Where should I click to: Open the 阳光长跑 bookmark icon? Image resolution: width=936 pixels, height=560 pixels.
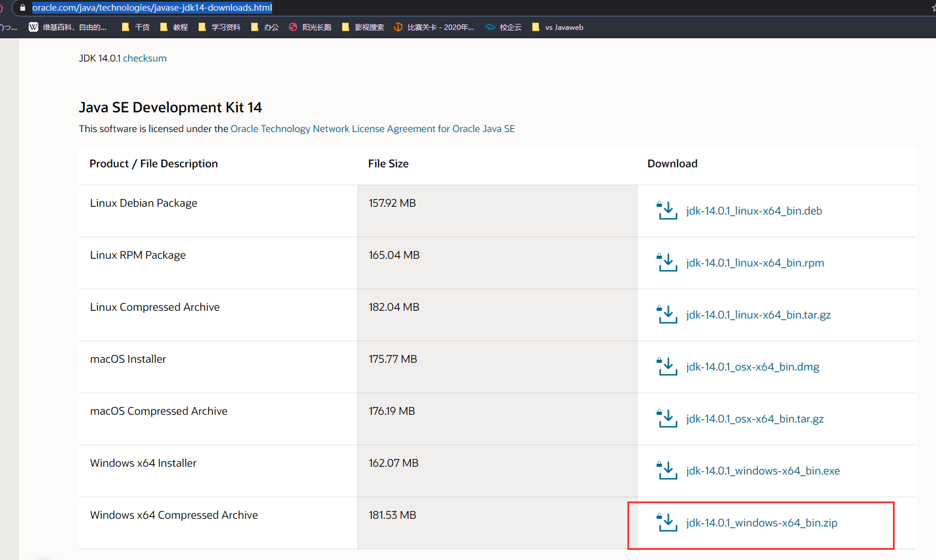click(292, 27)
